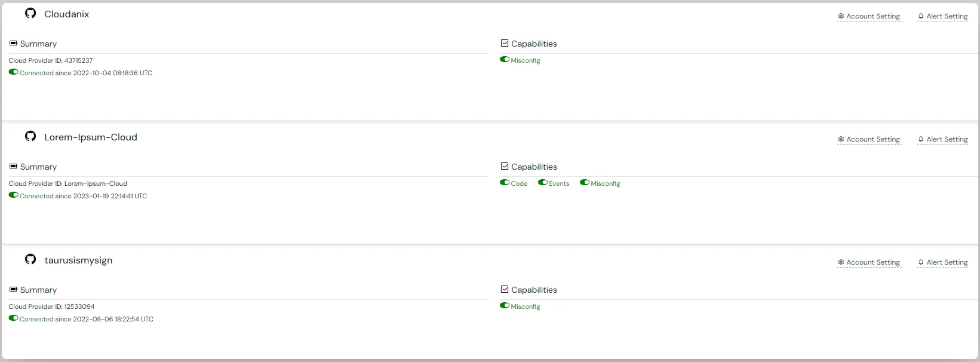Image resolution: width=980 pixels, height=362 pixels.
Task: Click the GitHub icon beside Cloudanix
Action: coord(30,13)
